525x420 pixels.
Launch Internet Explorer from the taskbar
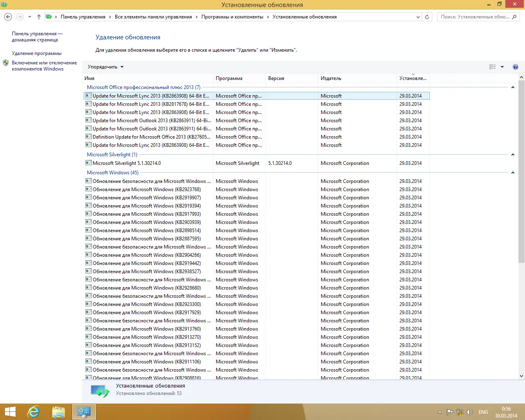33,412
